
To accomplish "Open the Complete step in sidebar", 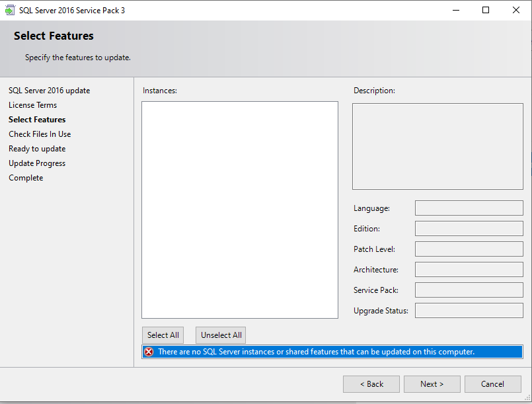I will pos(26,178).
